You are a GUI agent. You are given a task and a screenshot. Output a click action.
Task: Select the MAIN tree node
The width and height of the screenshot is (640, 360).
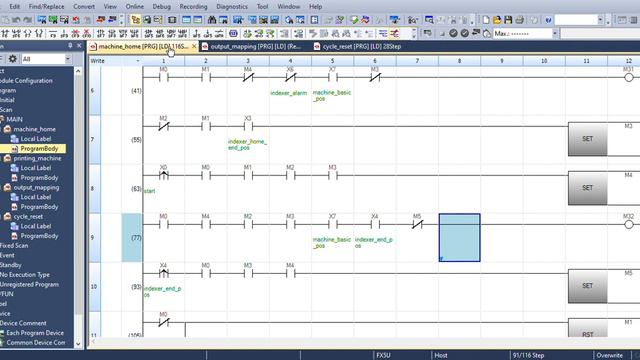(x=14, y=119)
